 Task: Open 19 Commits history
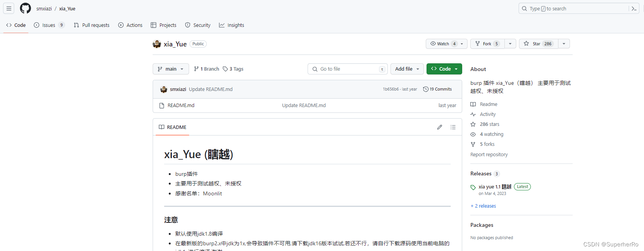pos(437,89)
